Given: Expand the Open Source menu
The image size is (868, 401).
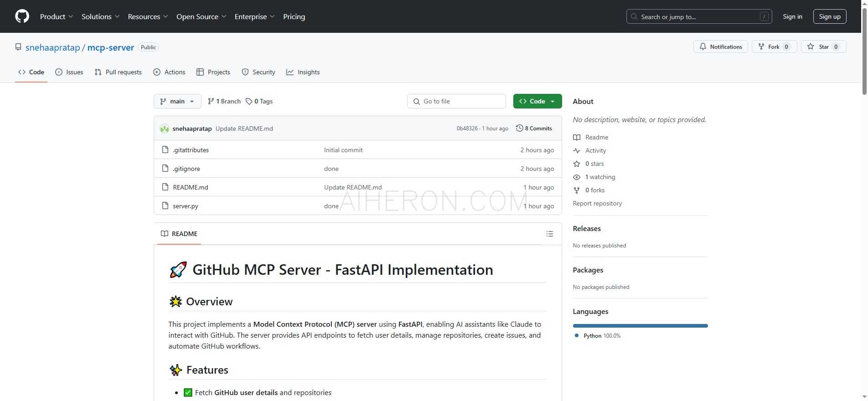Looking at the screenshot, I should point(201,16).
